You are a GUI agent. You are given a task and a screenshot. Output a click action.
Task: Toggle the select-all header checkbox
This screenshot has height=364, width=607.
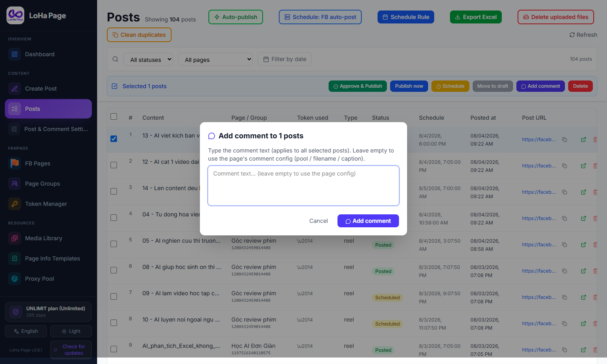[x=114, y=116]
